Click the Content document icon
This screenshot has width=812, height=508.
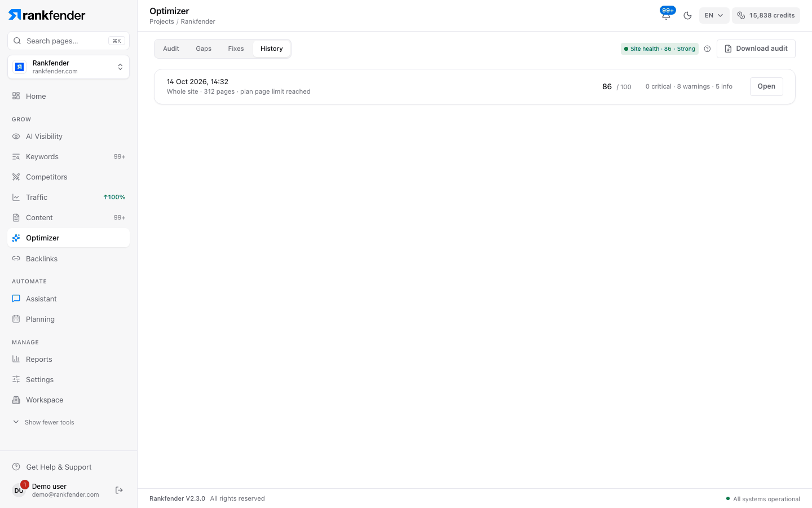pyautogui.click(x=16, y=217)
